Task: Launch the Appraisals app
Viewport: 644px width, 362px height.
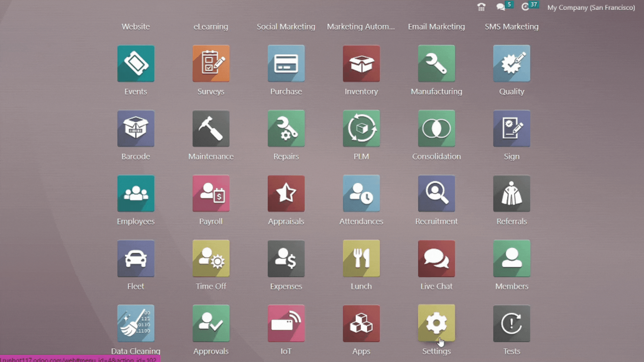Action: [286, 194]
